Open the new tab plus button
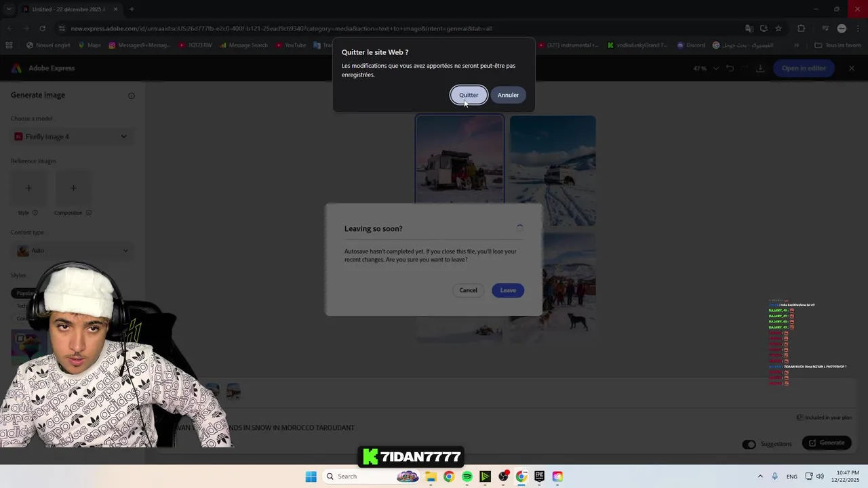 (132, 9)
